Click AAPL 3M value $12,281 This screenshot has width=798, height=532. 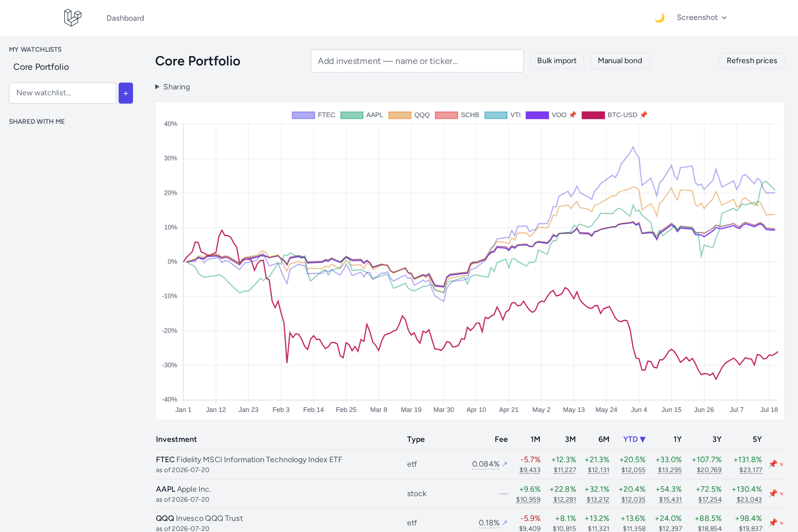565,499
